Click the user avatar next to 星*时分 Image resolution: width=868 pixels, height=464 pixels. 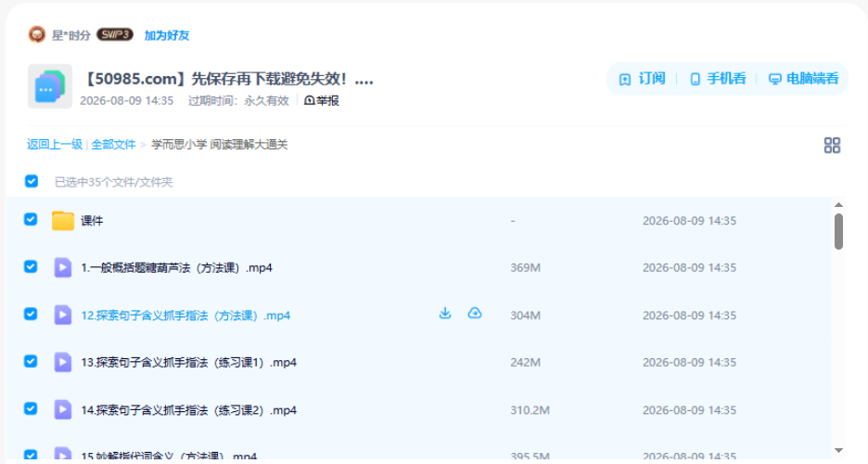[x=37, y=35]
